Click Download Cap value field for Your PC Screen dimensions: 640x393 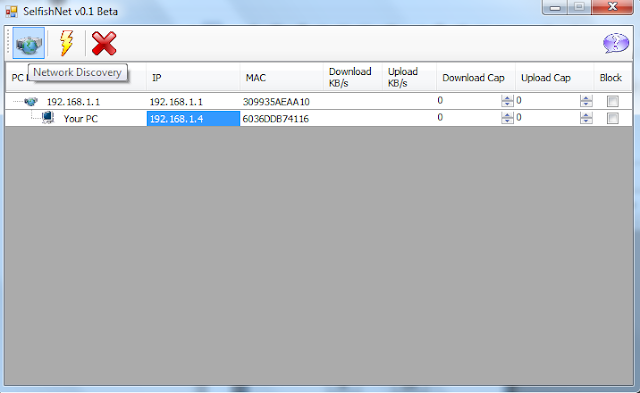469,118
